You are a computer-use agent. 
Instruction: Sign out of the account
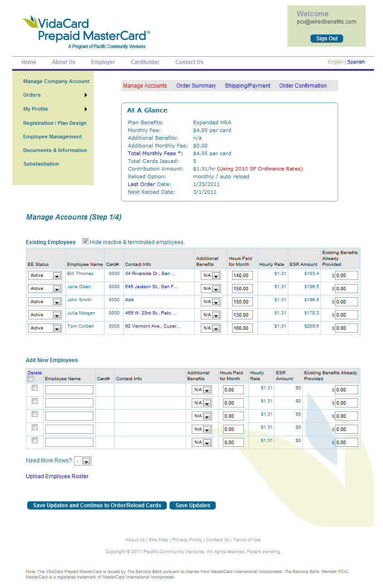coord(327,39)
